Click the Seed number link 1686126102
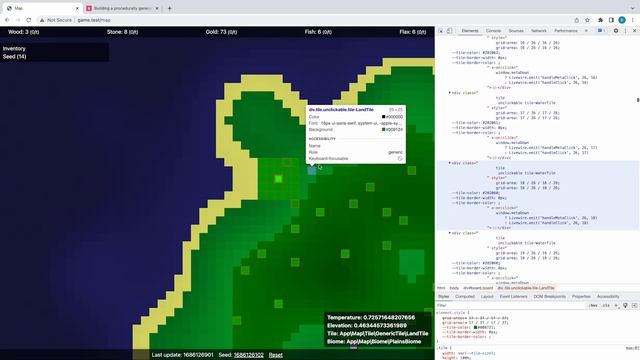The image size is (640, 360). [x=249, y=355]
